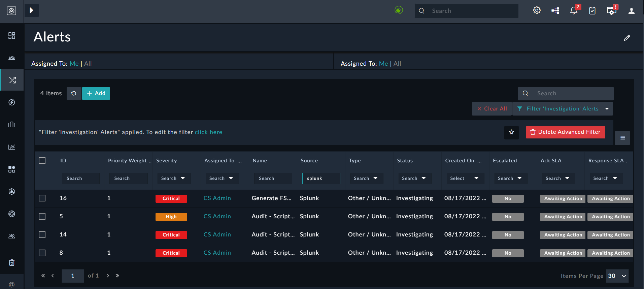Image resolution: width=644 pixels, height=289 pixels.
Task: Go to the last page of results
Action: coord(117,276)
